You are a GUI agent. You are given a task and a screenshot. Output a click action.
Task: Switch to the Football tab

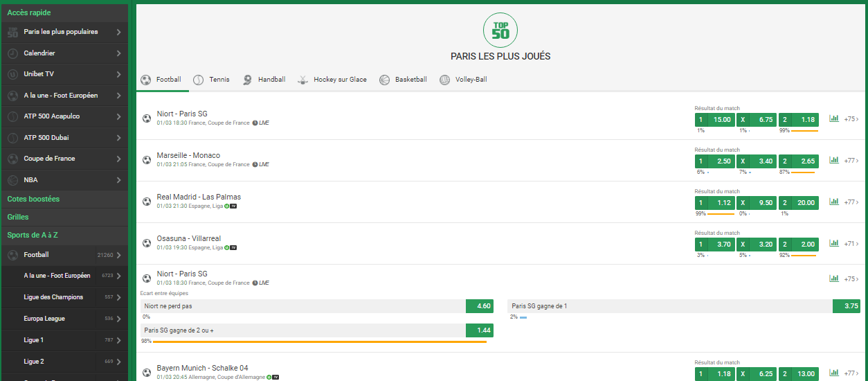162,80
